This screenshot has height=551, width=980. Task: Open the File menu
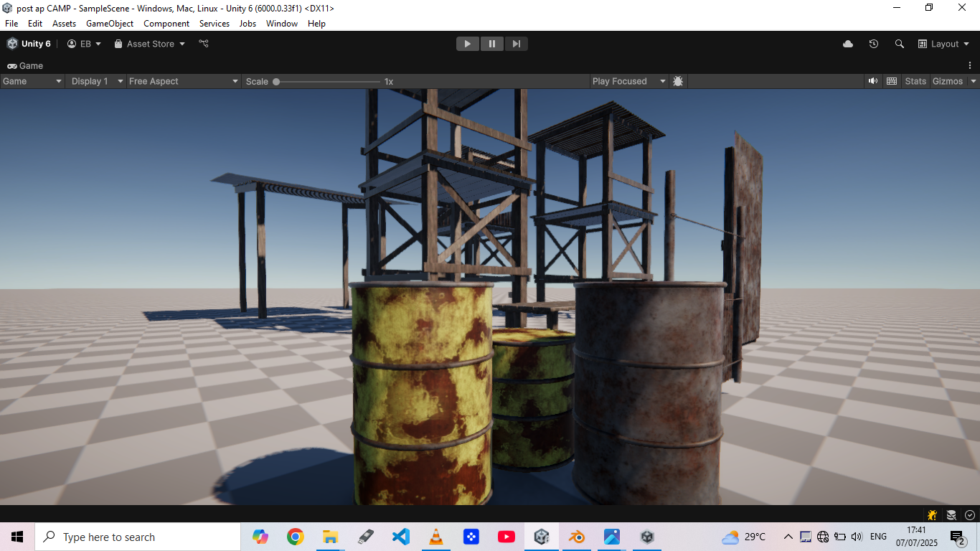click(x=11, y=24)
